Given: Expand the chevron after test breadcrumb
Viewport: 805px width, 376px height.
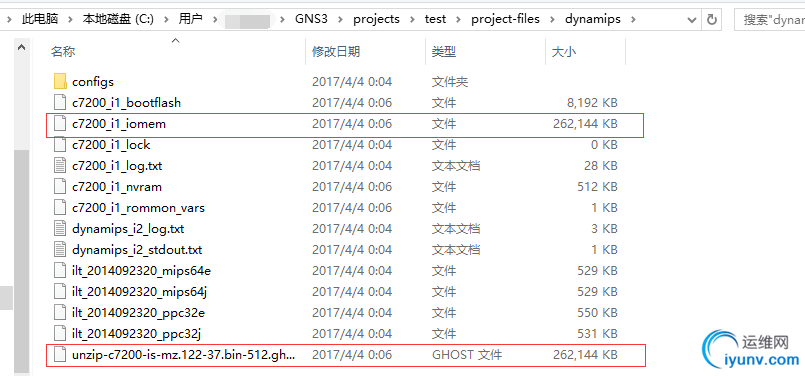Looking at the screenshot, I should coord(458,20).
